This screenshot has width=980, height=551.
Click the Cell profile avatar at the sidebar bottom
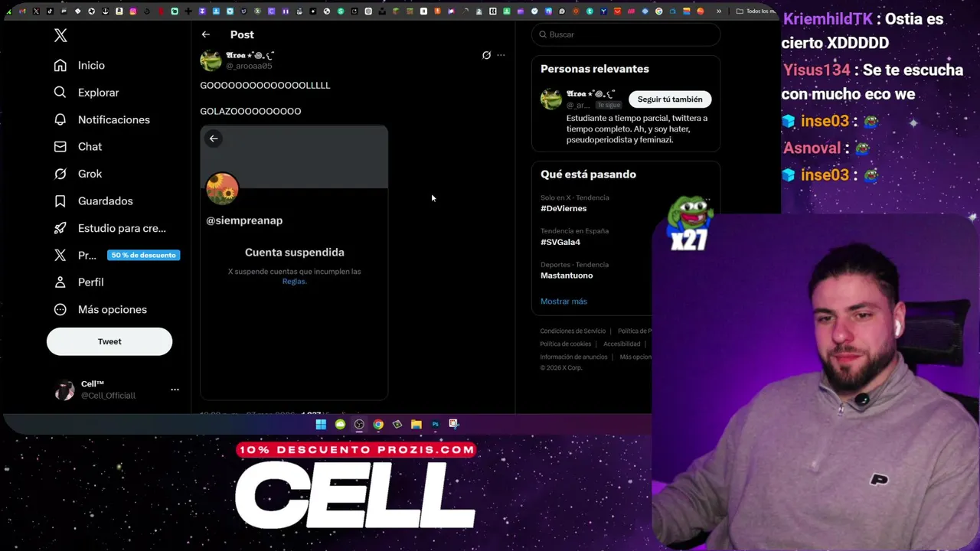coord(64,390)
